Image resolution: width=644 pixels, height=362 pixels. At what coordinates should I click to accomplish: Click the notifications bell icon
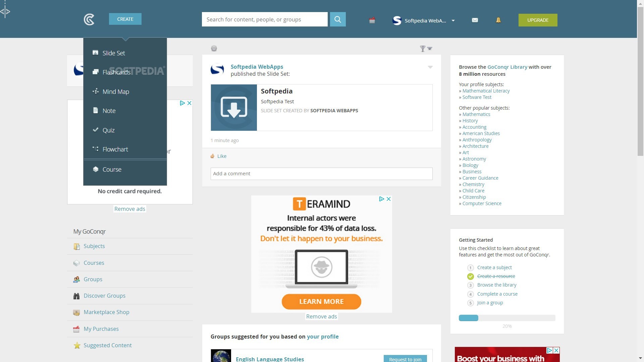[x=498, y=20]
